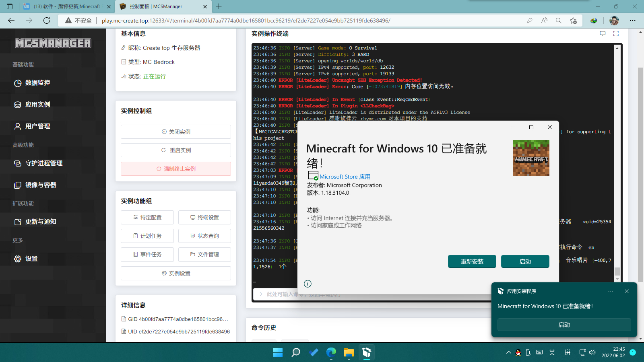The image size is (644, 362).
Task: Open 计划任务 in instance functions
Action: pyautogui.click(x=147, y=236)
